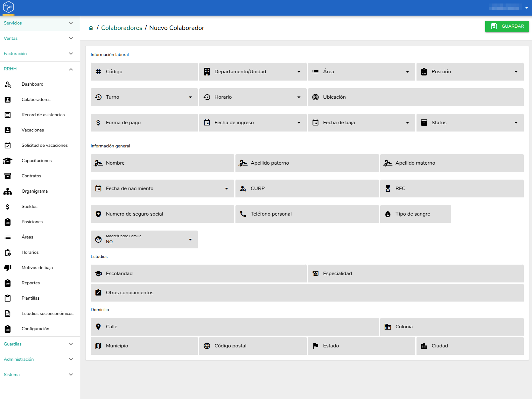
Task: Click the home icon in the breadcrumb
Action: coord(91,28)
